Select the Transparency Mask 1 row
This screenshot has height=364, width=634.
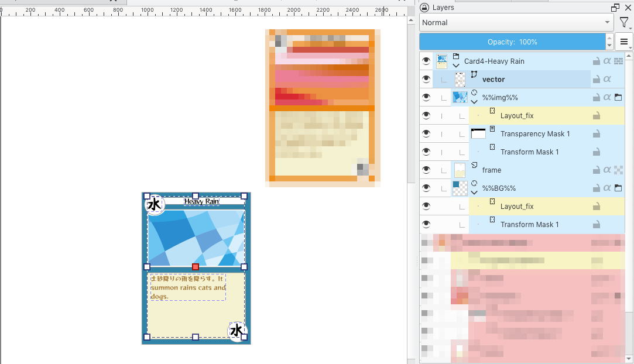[547, 134]
